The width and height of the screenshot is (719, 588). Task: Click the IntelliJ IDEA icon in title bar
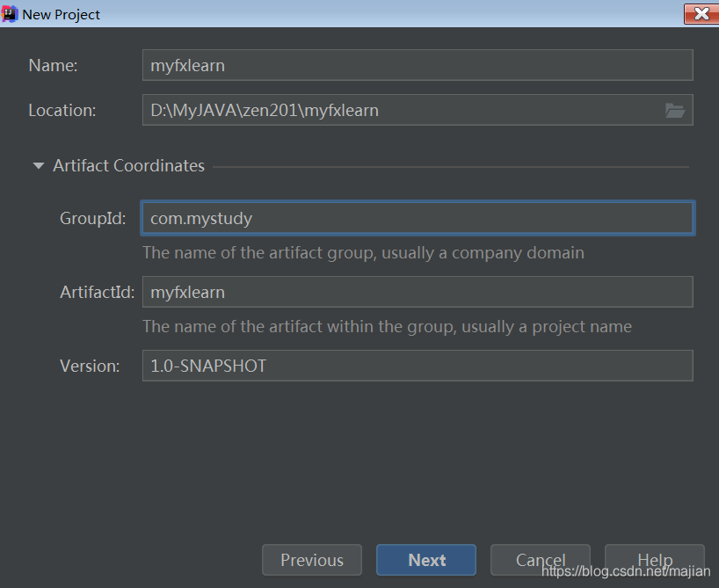(x=9, y=14)
